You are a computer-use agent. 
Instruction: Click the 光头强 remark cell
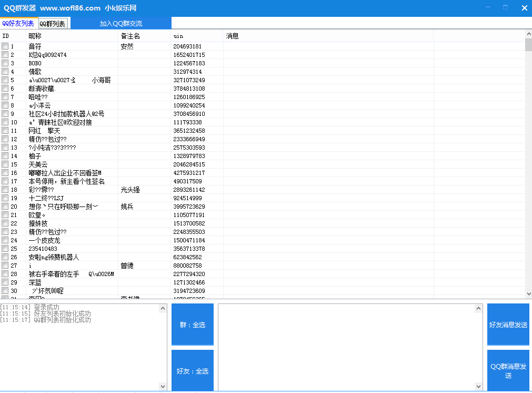click(x=131, y=190)
